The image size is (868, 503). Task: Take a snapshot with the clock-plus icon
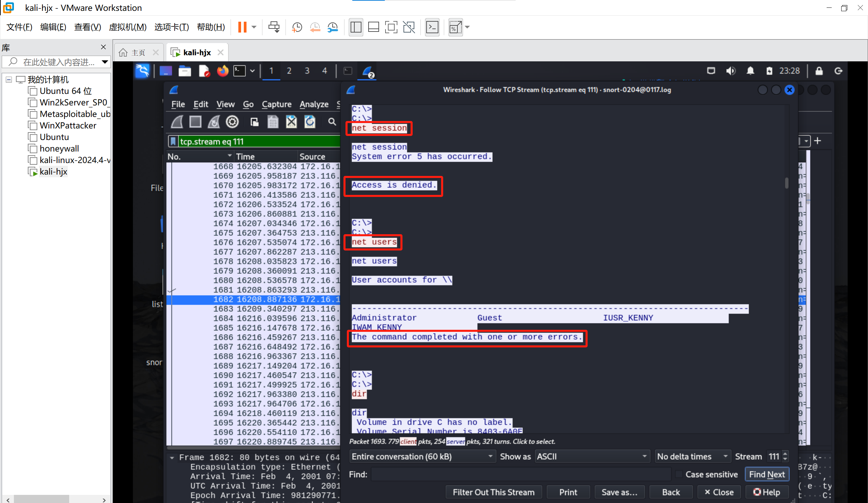click(297, 27)
